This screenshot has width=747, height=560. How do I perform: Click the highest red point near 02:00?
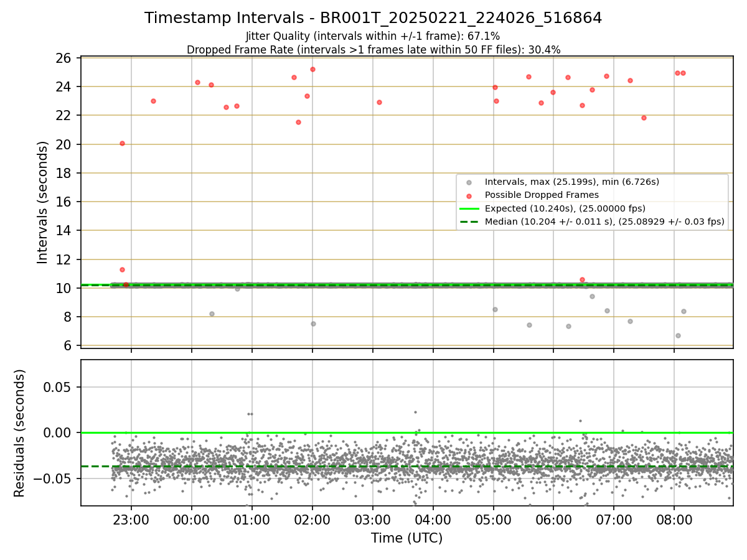(312, 69)
